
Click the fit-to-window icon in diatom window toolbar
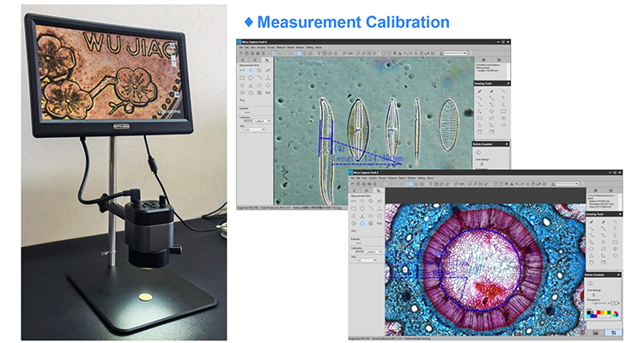click(x=369, y=53)
